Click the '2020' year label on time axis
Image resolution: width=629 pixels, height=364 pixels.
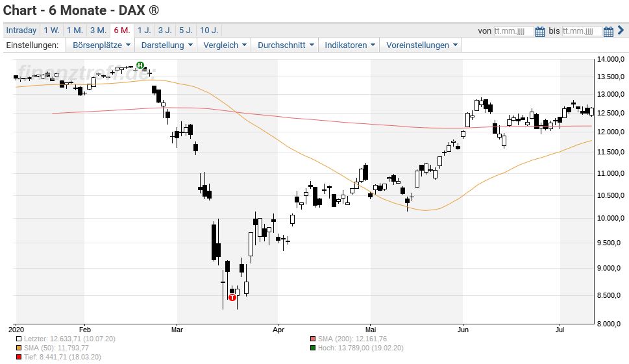click(x=16, y=330)
